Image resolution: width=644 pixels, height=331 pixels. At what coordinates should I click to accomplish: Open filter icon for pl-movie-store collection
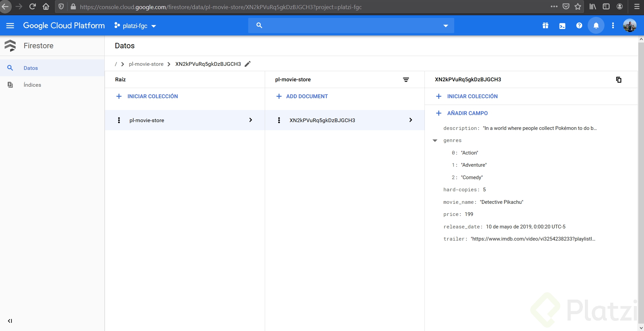tap(406, 80)
